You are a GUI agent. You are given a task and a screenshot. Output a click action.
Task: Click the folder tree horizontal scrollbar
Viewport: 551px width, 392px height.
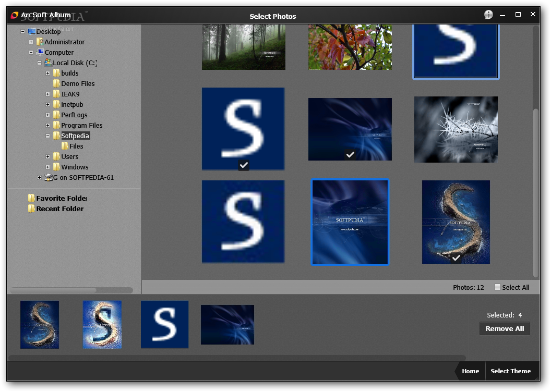coord(53,290)
